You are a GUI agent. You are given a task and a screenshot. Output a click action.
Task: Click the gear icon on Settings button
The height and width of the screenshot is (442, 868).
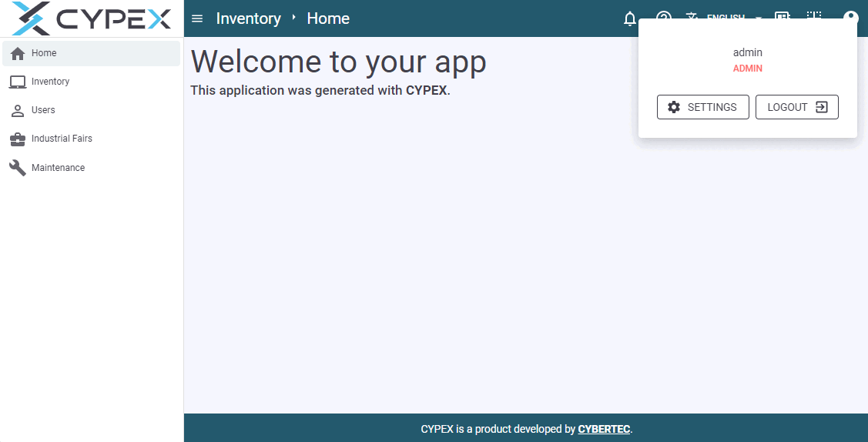(x=674, y=107)
